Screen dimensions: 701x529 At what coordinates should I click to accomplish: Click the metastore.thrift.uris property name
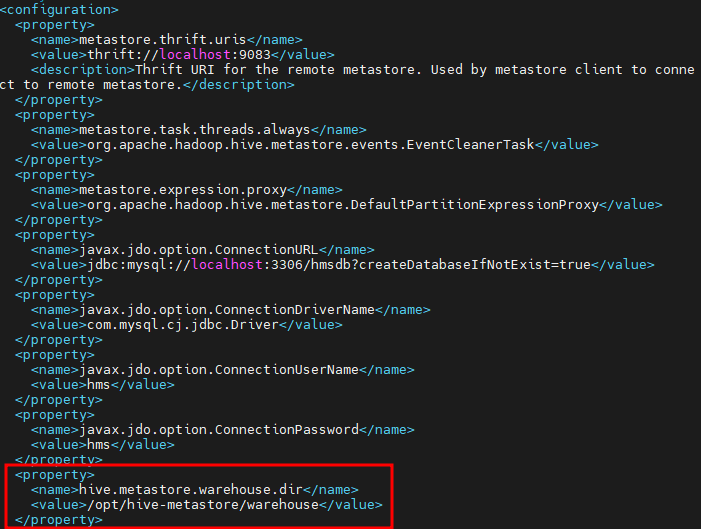[x=163, y=40]
